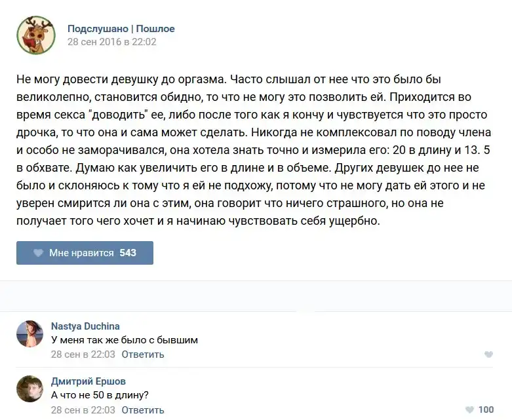Viewport: 512px width, 420px height.
Task: Open the Подслушано | Пошлое group page
Action: (x=121, y=29)
